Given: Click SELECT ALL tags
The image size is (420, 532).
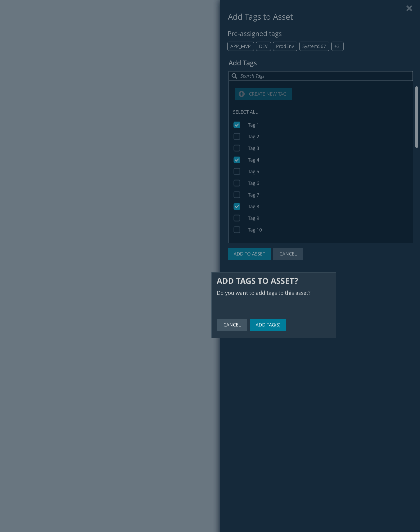Looking at the screenshot, I should point(245,112).
